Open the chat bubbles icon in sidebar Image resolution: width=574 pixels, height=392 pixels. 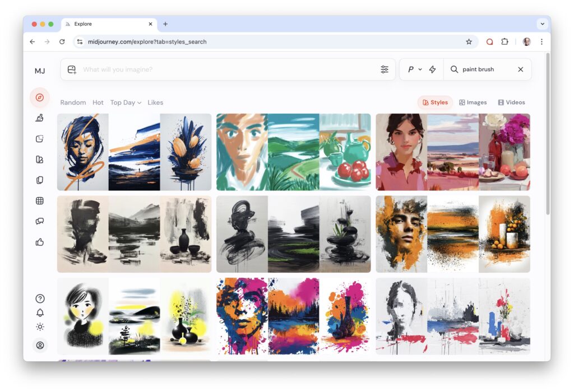point(39,221)
